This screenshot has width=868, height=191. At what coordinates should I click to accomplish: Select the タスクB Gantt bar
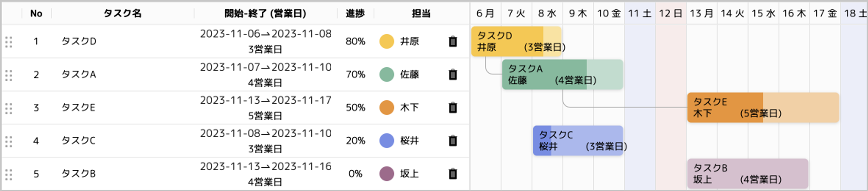tap(747, 174)
